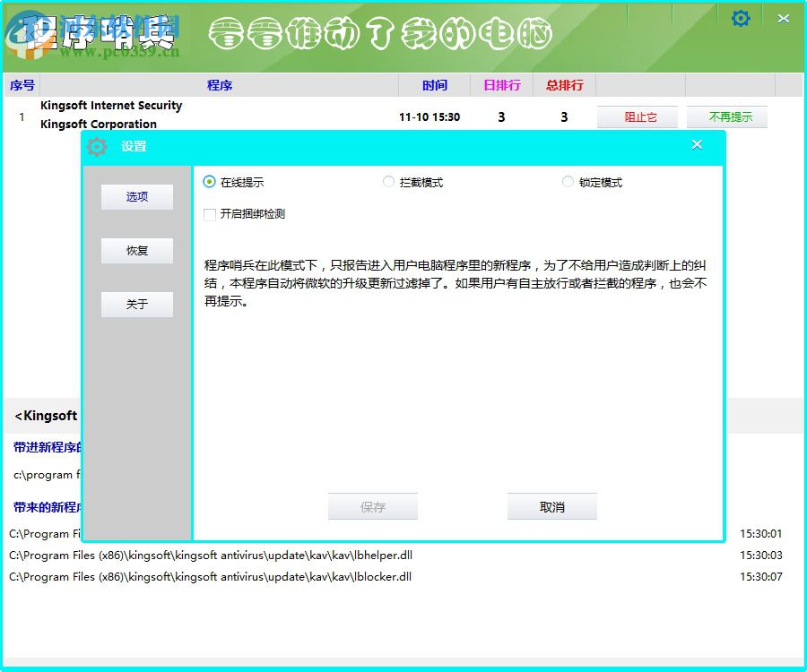This screenshot has height=672, width=807.
Task: Click the 取消 cancel button
Action: tap(552, 506)
